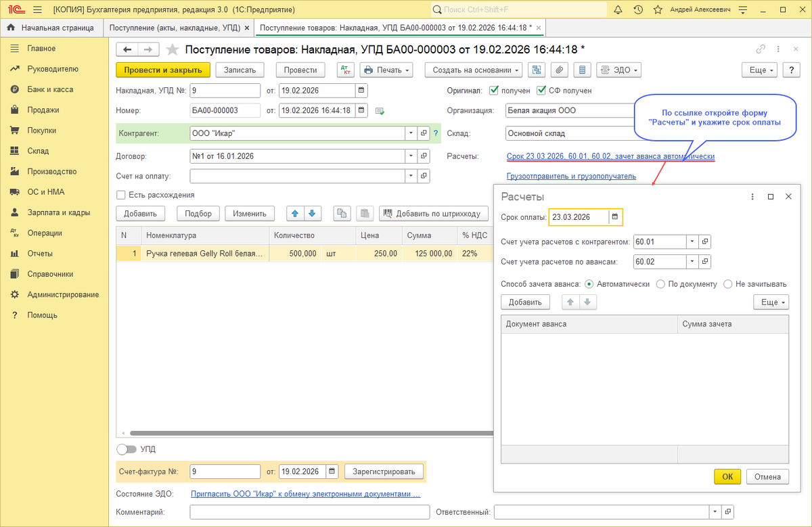812x527 pixels.
Task: Open document report list icon next to paperclip
Action: click(583, 70)
